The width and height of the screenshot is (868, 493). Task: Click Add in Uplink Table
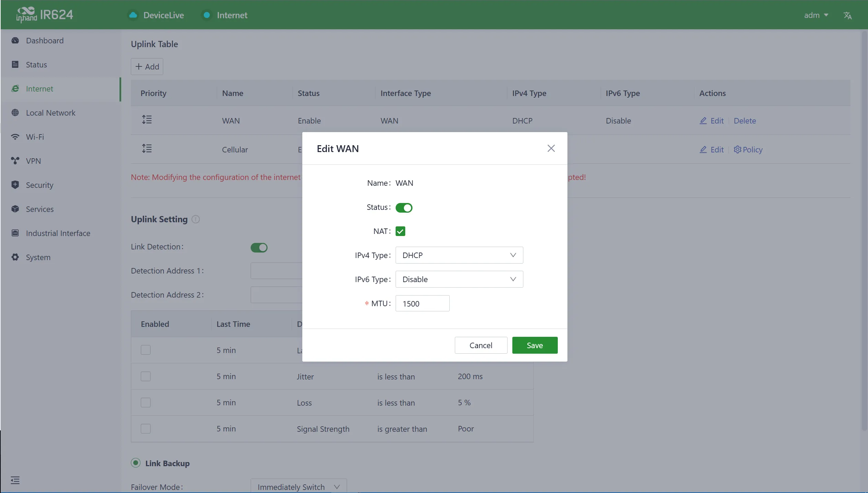coord(147,67)
